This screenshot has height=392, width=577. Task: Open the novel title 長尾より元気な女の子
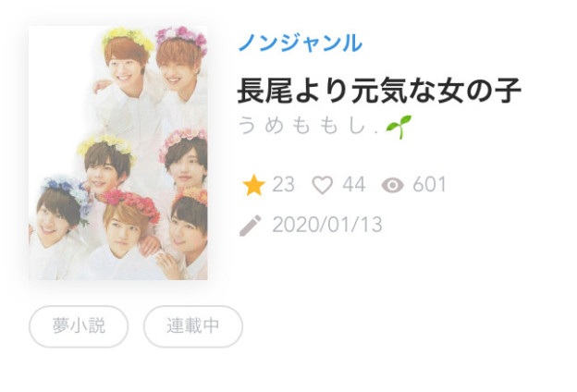tap(379, 91)
